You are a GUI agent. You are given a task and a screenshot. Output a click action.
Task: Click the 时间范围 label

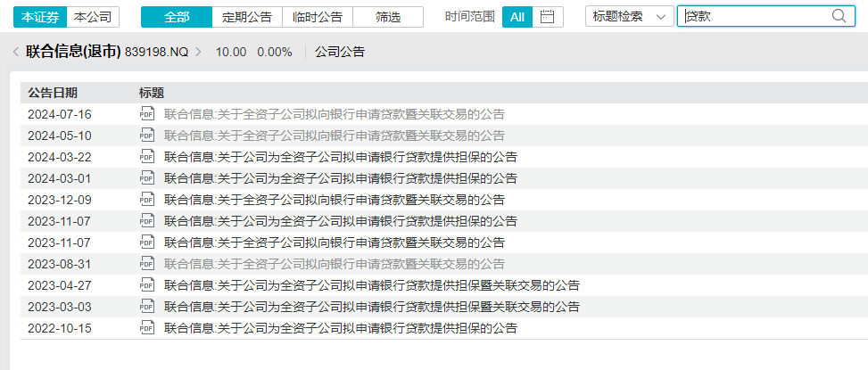click(x=469, y=17)
